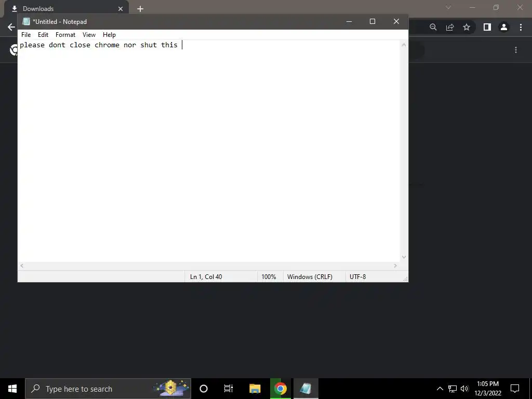The height and width of the screenshot is (399, 532).
Task: Open the Chrome side panel icon
Action: point(487,27)
